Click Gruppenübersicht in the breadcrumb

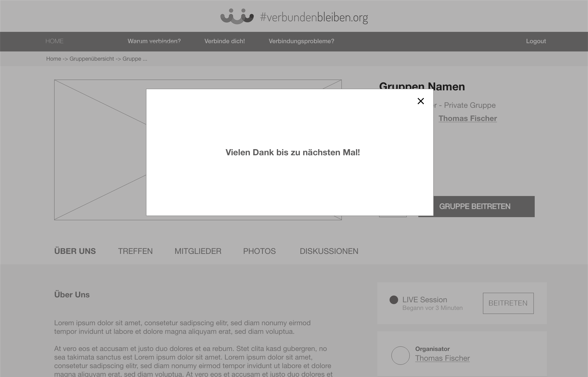tap(92, 59)
